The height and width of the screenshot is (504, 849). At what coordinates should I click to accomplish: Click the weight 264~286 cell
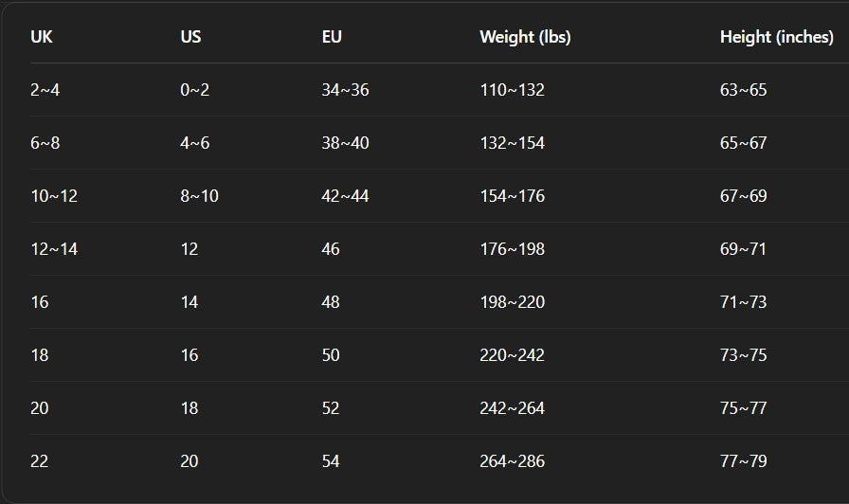[x=512, y=461]
